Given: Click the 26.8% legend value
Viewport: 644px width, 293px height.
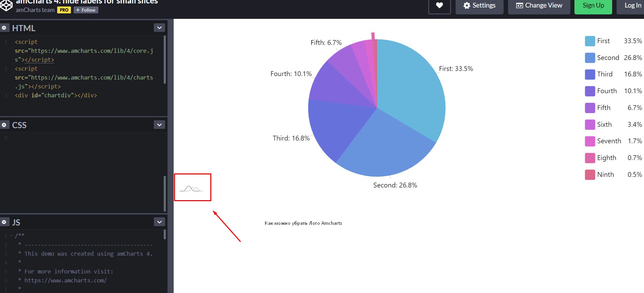Looking at the screenshot, I should [633, 58].
